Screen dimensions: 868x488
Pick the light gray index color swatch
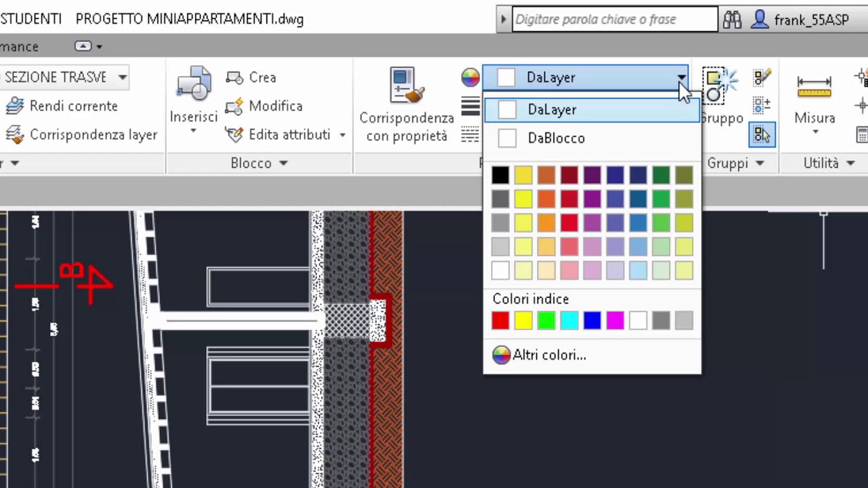tap(684, 321)
